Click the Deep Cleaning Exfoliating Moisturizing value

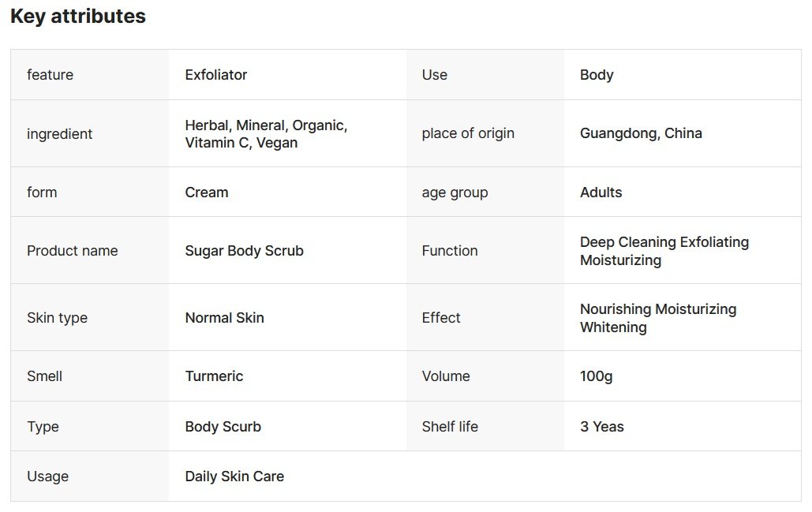664,251
